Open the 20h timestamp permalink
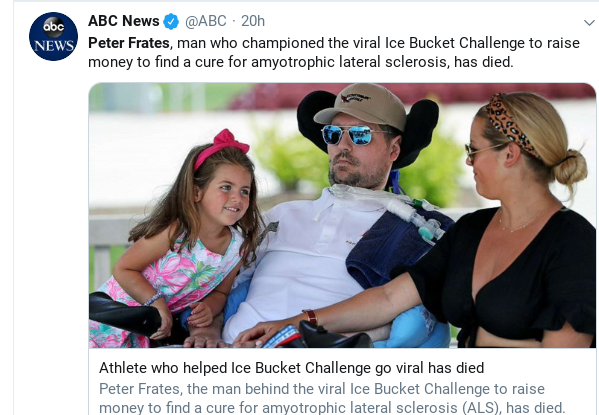 (253, 21)
